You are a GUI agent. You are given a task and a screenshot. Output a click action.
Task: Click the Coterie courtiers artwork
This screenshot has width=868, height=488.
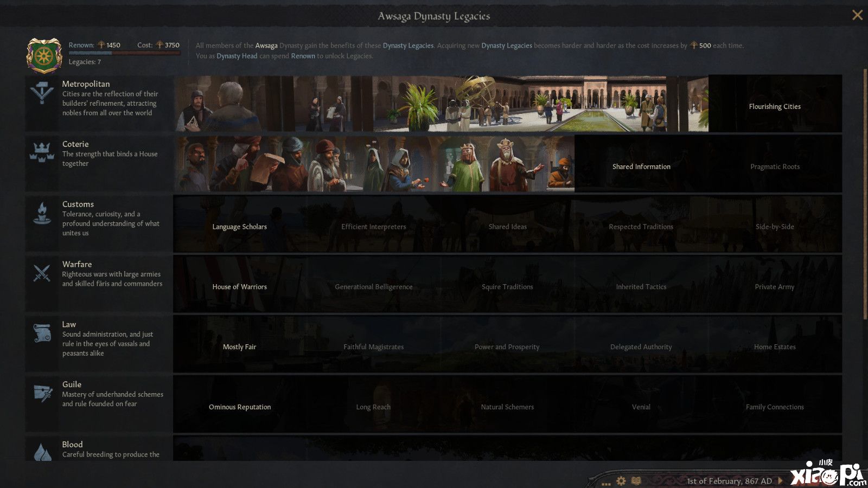point(374,164)
